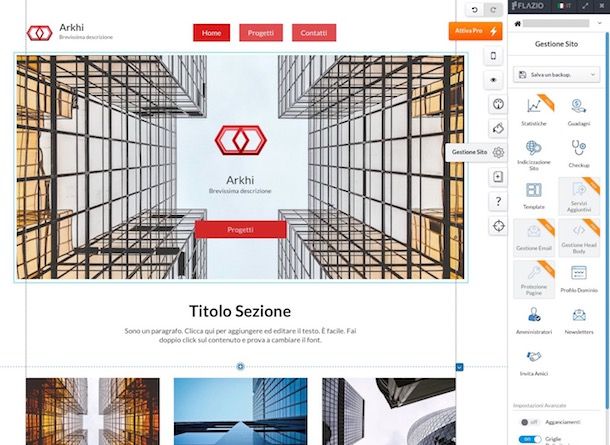This screenshot has height=445, width=610.
Task: Toggle the Griglie switch
Action: 530,439
